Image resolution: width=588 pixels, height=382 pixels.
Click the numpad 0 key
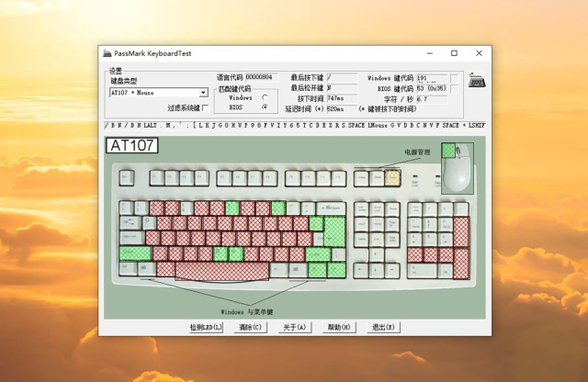tap(423, 270)
